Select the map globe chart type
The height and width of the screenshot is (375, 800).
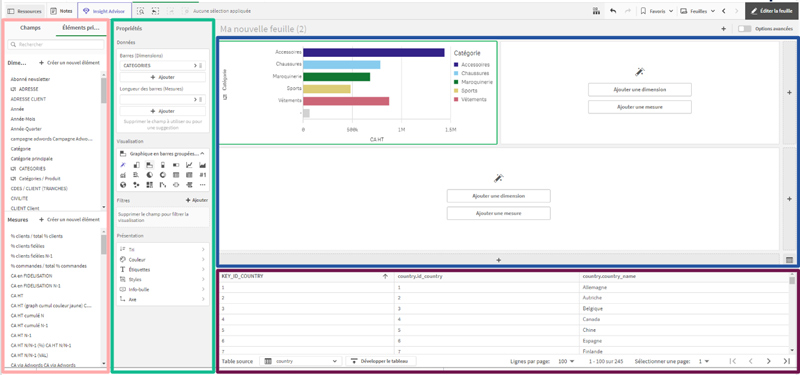123,184
